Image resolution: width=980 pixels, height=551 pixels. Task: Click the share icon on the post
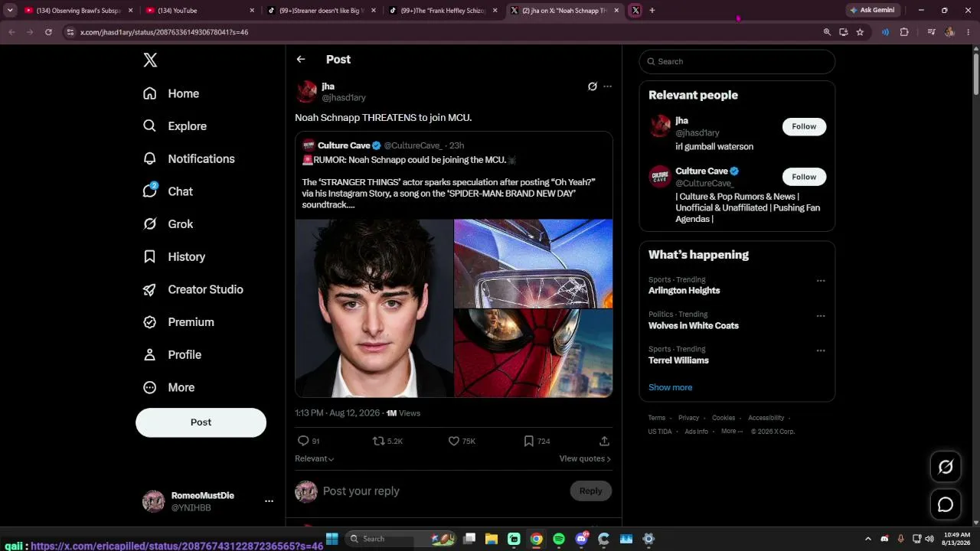604,441
